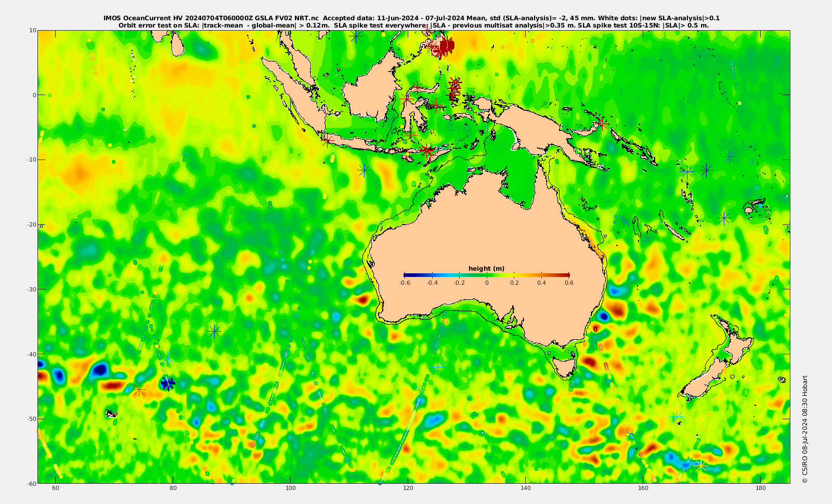Click the orange star marker near 74E, 45S
This screenshot has height=504, width=832.
139,389
